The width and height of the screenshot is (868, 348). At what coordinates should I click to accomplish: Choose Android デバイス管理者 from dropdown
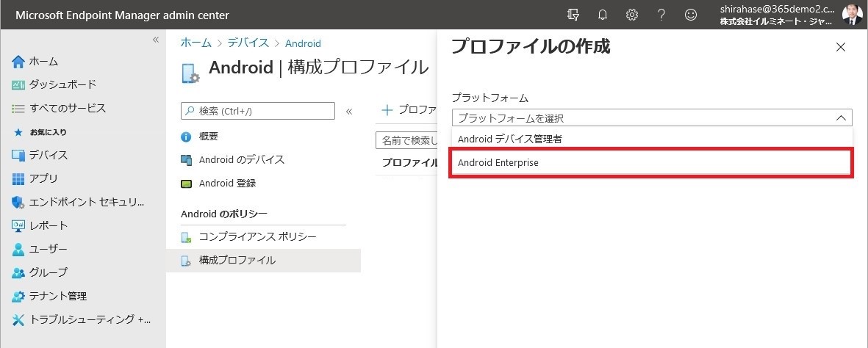[x=652, y=139]
